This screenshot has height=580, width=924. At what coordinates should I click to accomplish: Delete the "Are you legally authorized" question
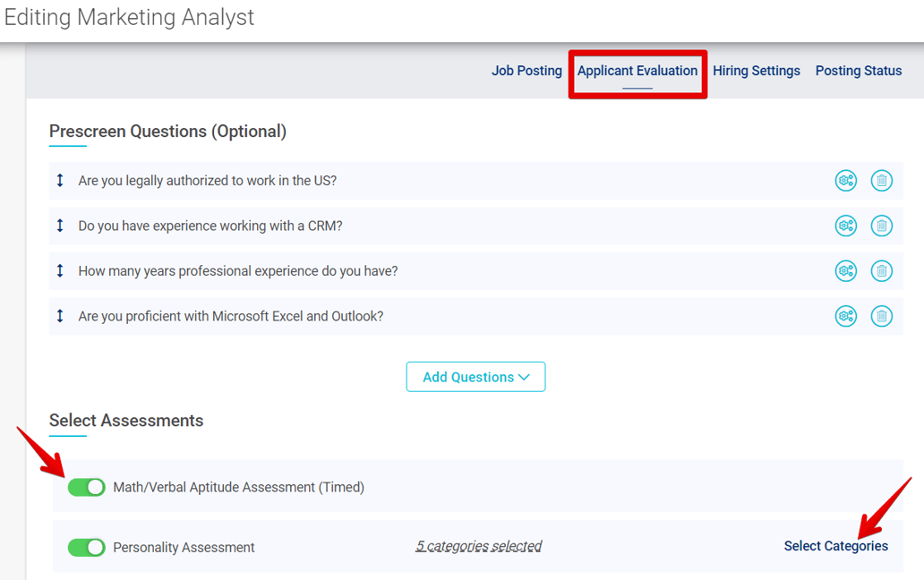[882, 180]
